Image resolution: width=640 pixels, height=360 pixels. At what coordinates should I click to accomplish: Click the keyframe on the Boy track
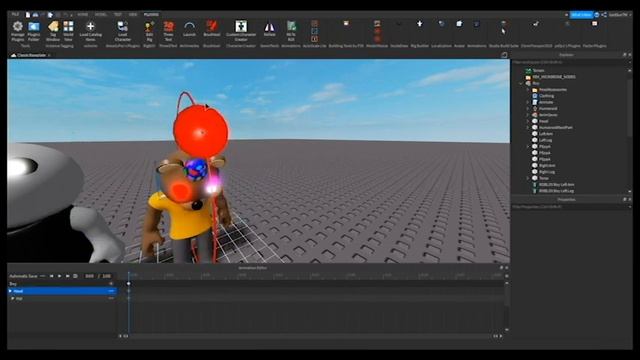pyautogui.click(x=129, y=284)
